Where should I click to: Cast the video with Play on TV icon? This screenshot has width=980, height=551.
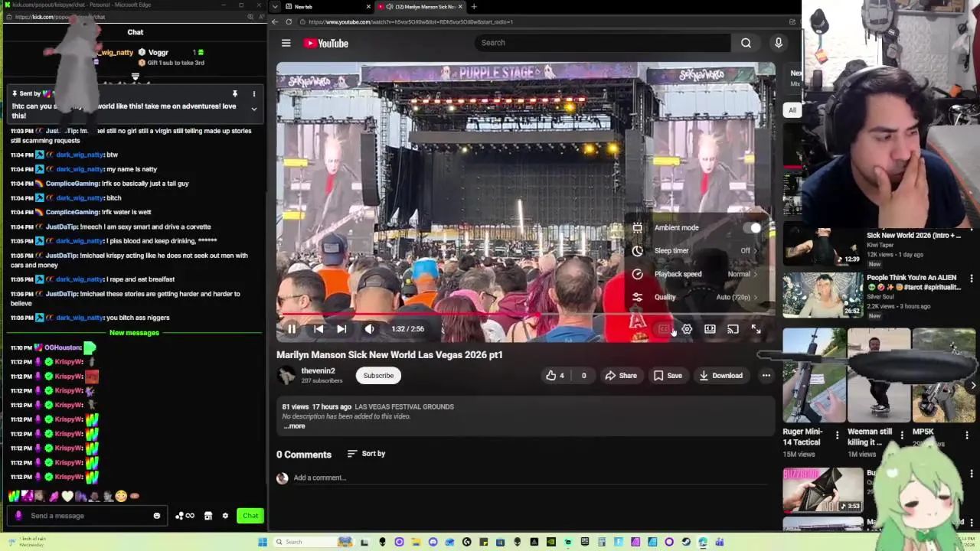pyautogui.click(x=733, y=329)
